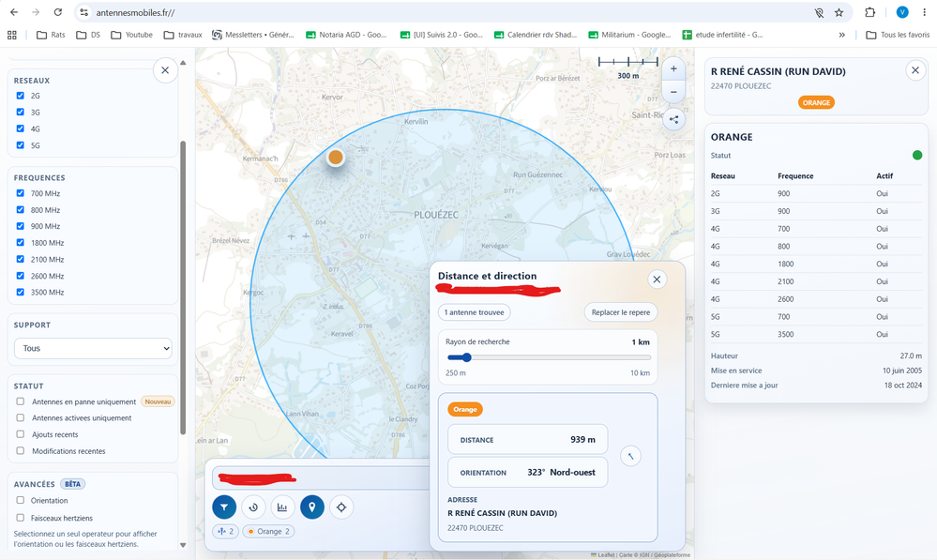The width and height of the screenshot is (937, 560).
Task: Click the address bar URL field
Action: click(449, 12)
